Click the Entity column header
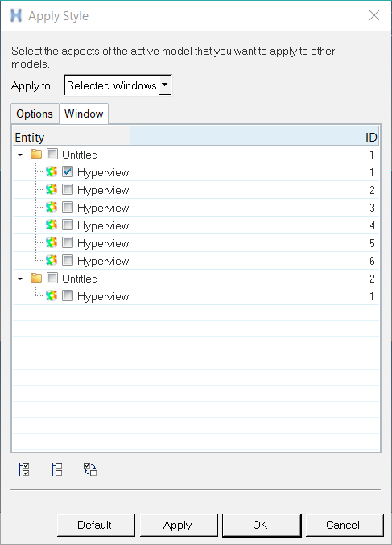The height and width of the screenshot is (545, 392). click(x=72, y=137)
